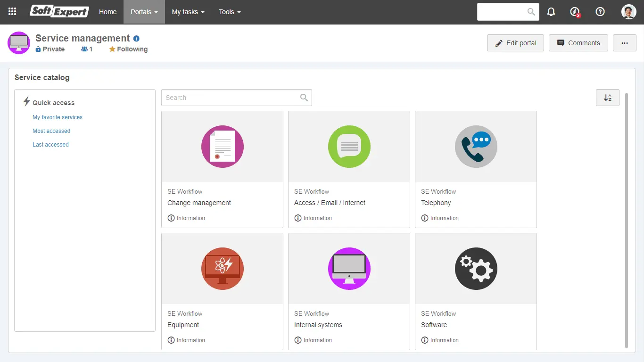Select the Change management service title
644x362 pixels.
pyautogui.click(x=199, y=203)
